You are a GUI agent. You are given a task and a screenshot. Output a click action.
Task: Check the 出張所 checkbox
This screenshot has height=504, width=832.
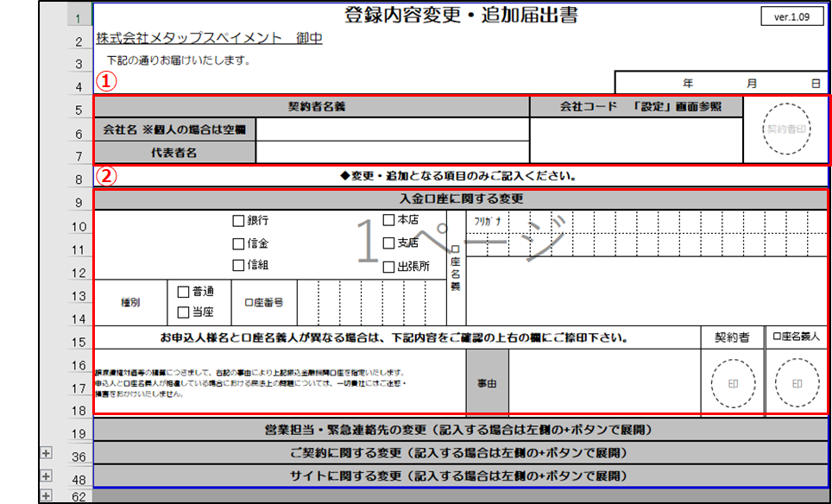pyautogui.click(x=389, y=266)
